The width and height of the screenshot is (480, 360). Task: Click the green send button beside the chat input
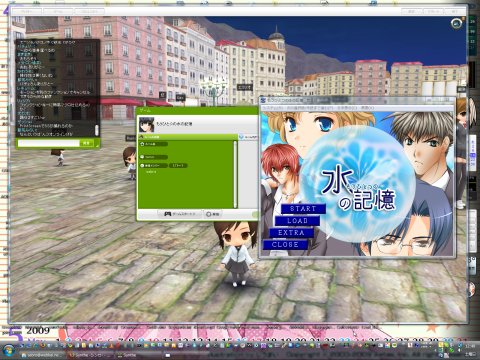tap(86, 143)
